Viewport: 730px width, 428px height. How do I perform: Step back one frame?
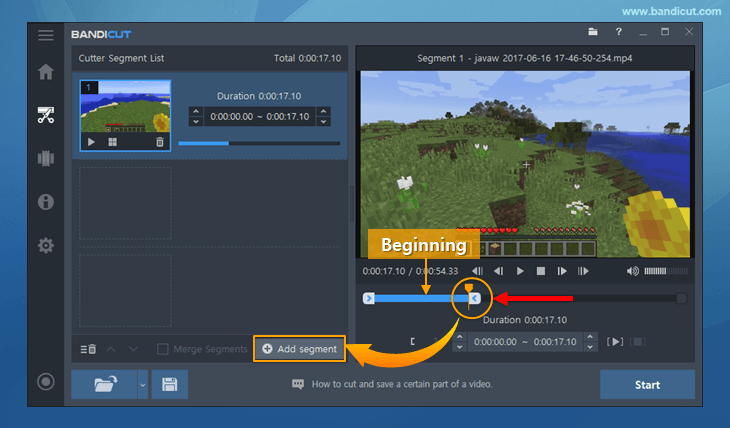[499, 271]
